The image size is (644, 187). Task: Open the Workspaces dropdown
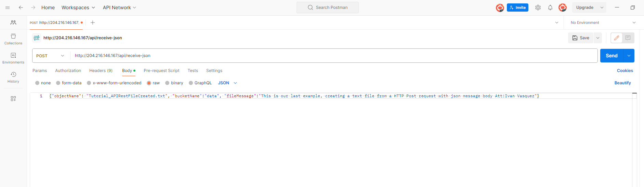78,8
